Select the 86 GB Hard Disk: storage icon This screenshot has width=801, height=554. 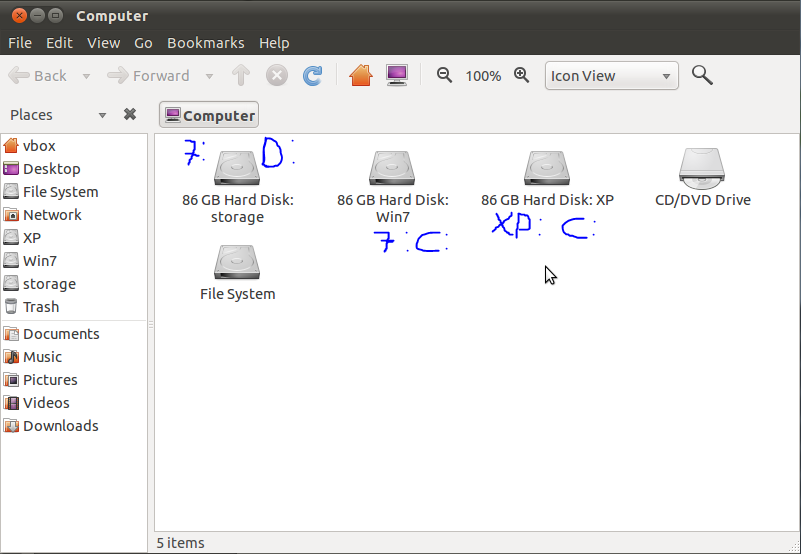[x=237, y=168]
